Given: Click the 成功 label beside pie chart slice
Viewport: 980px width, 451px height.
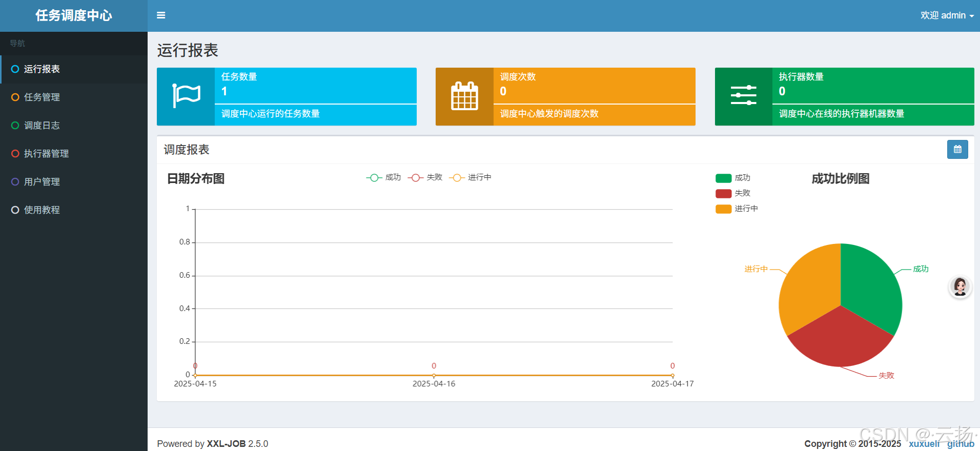Looking at the screenshot, I should [921, 269].
